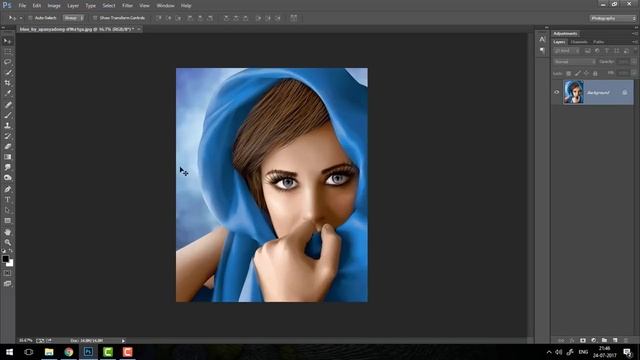The image size is (640, 360).
Task: Open the blend mode Normal dropdown
Action: click(574, 62)
